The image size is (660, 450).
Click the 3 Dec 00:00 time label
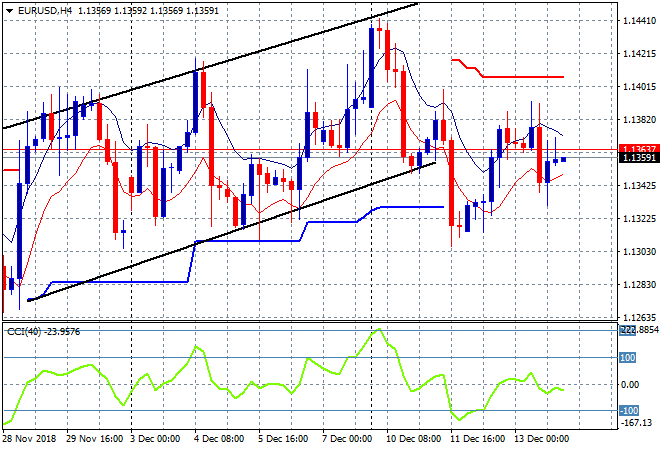click(x=154, y=439)
